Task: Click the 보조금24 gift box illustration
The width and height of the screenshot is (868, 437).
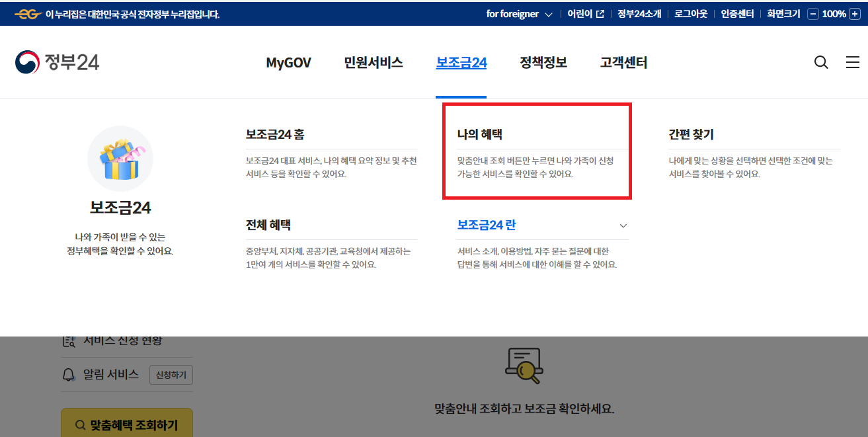Action: click(120, 159)
